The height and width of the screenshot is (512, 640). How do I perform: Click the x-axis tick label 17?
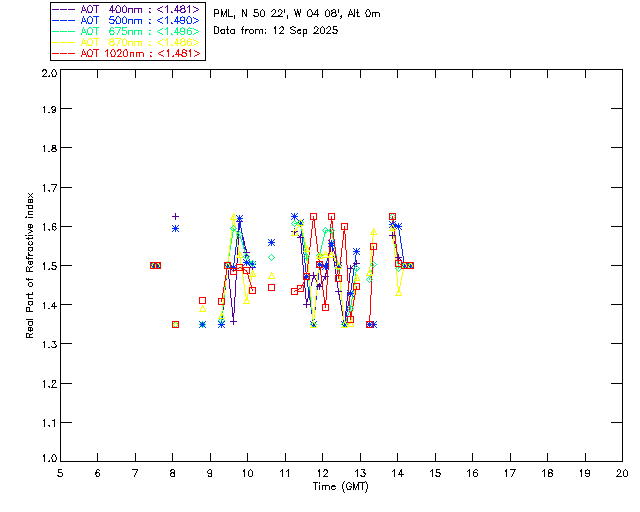[x=510, y=474]
